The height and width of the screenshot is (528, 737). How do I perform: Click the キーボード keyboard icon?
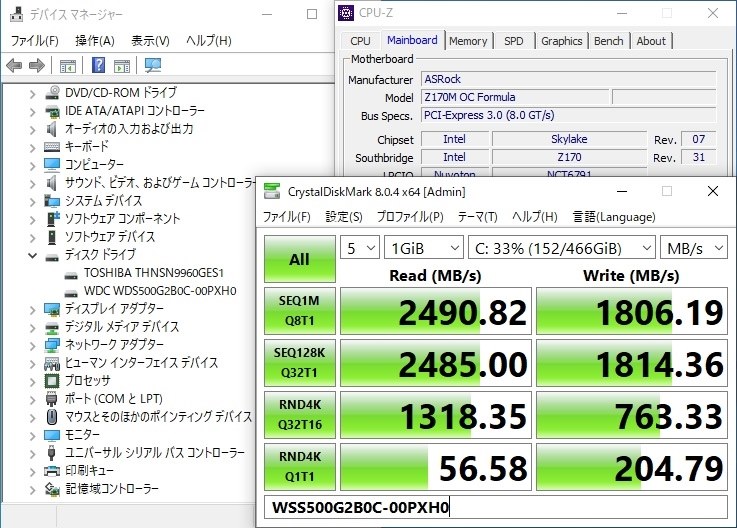coord(52,147)
